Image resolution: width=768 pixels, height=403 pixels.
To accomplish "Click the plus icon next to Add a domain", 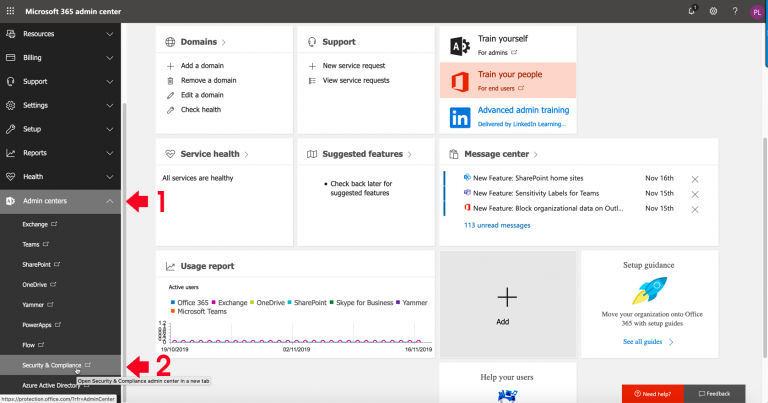I will click(x=170, y=66).
